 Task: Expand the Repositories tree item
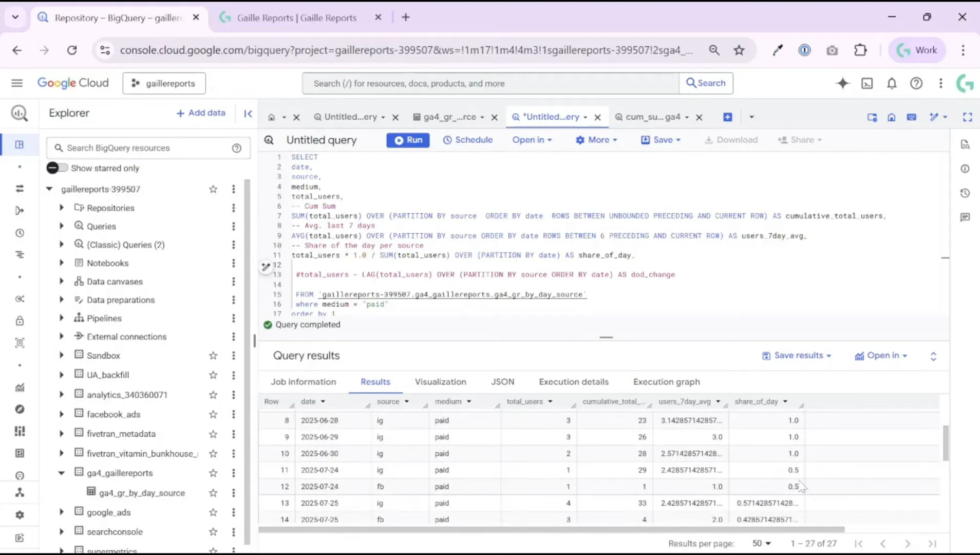pyautogui.click(x=61, y=208)
